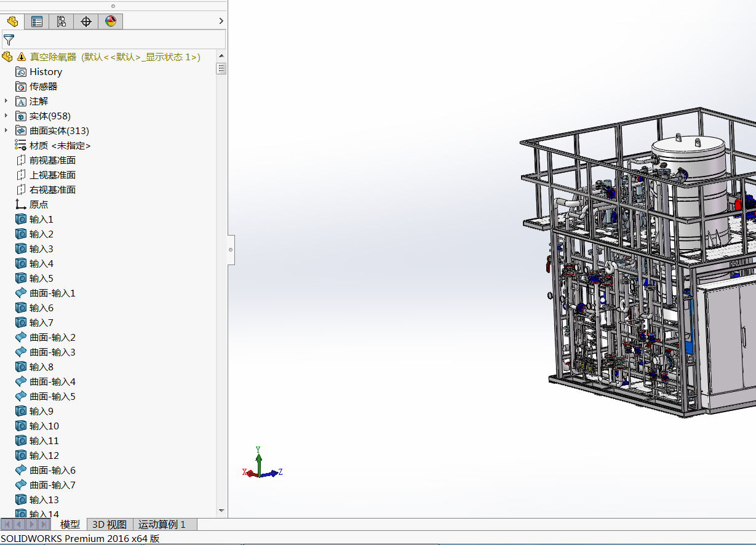The width and height of the screenshot is (756, 545).
Task: Switch to the 3D 视图 tab
Action: (109, 525)
